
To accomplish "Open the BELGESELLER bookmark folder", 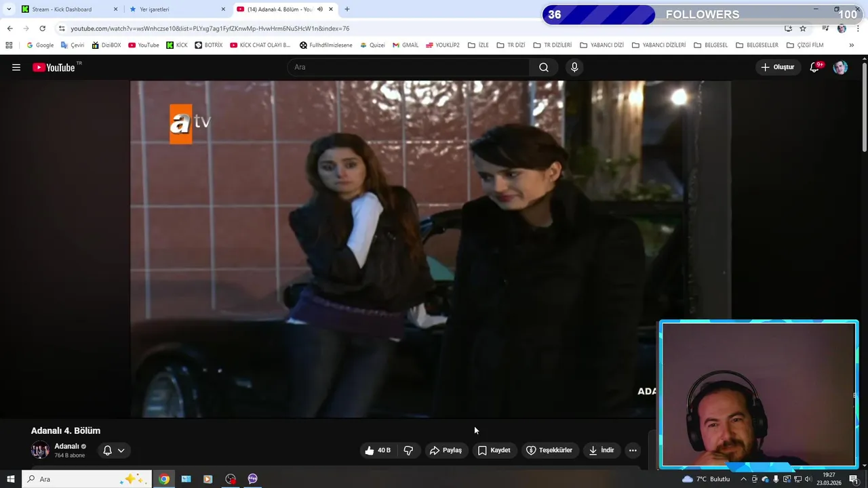I will coord(757,45).
